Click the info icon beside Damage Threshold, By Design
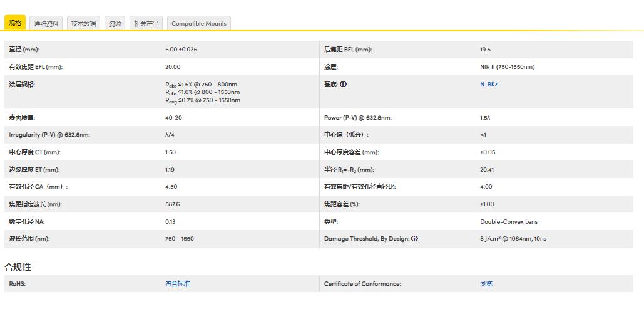Viewport: 644px width, 309px height. 415,239
